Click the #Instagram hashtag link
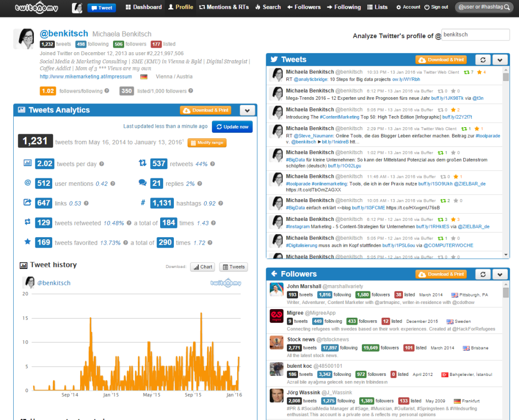 (298, 226)
